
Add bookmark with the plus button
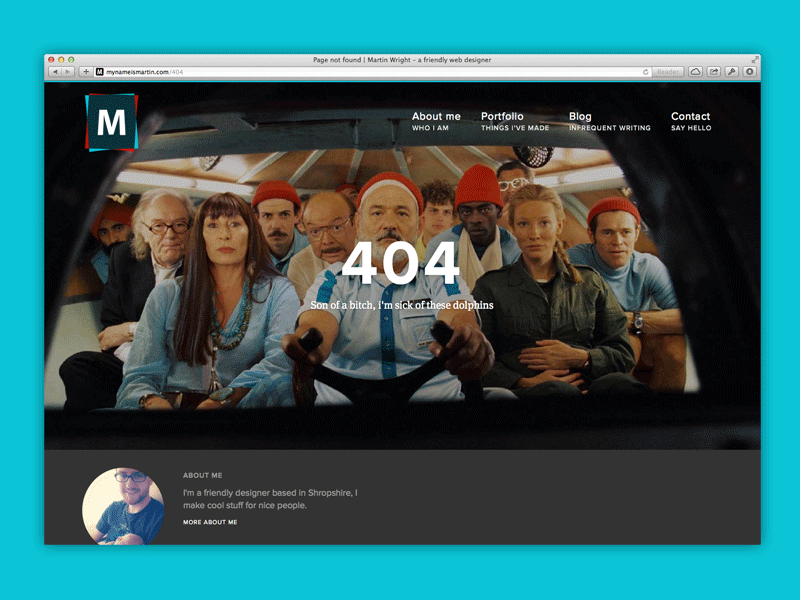86,72
